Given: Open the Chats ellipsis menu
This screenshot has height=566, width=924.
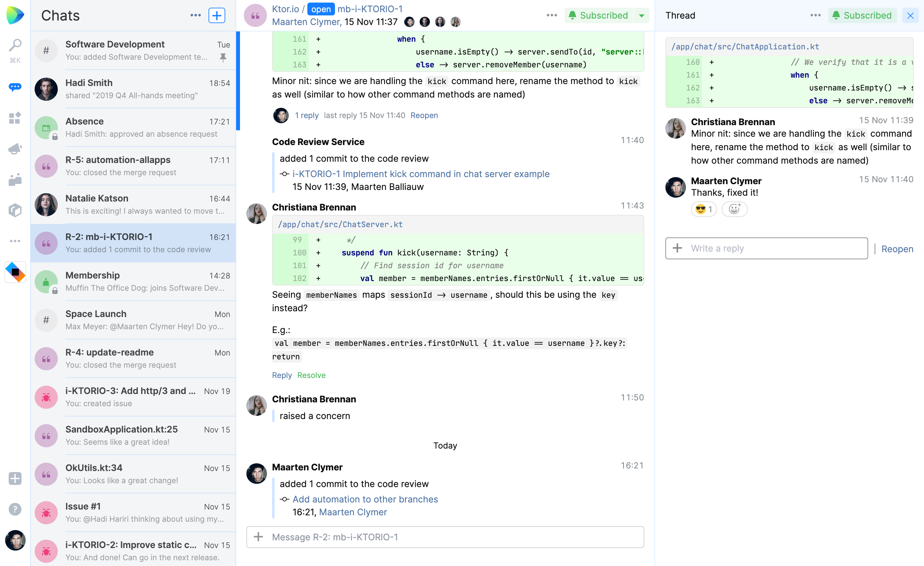Looking at the screenshot, I should pyautogui.click(x=195, y=15).
